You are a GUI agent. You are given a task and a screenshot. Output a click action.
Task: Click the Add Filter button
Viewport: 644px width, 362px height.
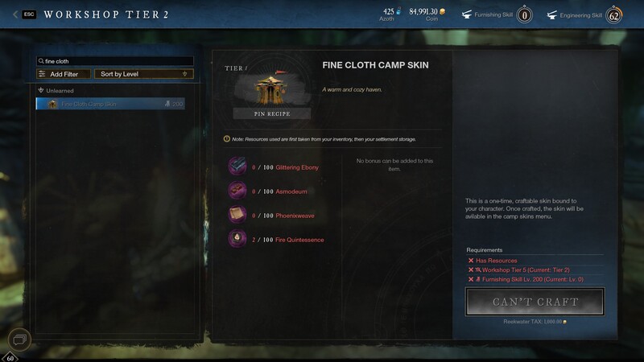(64, 74)
